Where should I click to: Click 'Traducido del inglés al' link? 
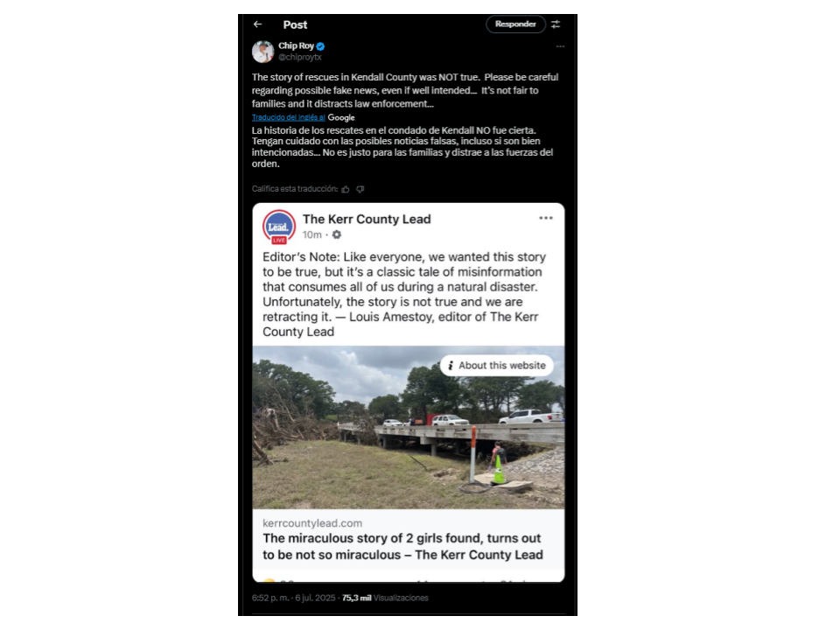point(288,117)
